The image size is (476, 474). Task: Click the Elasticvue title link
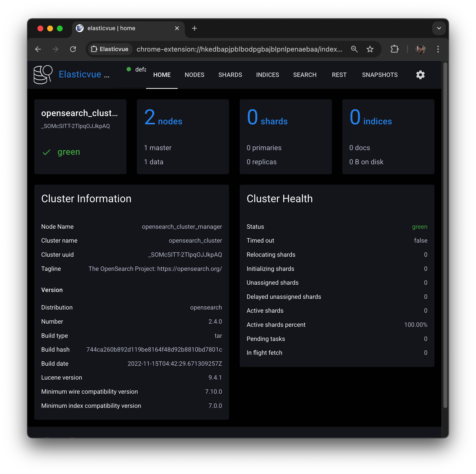tap(80, 74)
